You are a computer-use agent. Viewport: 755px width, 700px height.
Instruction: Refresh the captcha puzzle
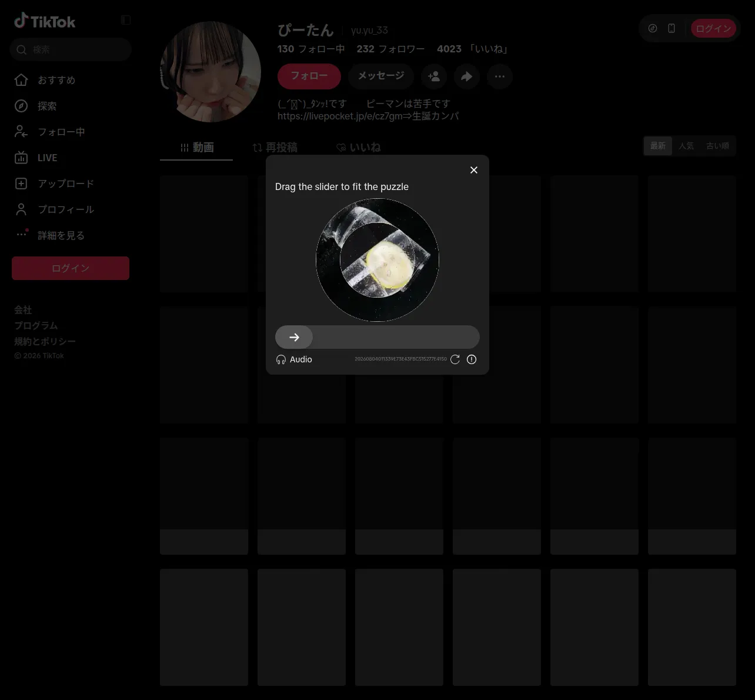tap(455, 359)
